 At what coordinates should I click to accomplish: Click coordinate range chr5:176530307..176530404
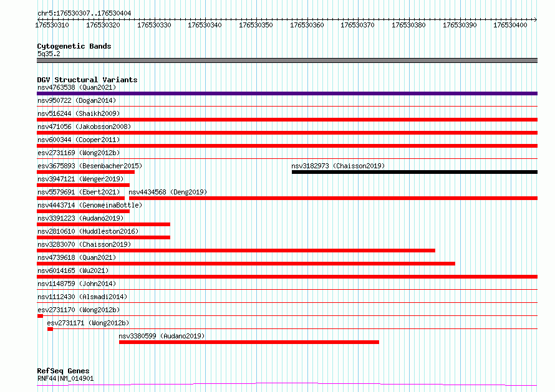pyautogui.click(x=84, y=13)
